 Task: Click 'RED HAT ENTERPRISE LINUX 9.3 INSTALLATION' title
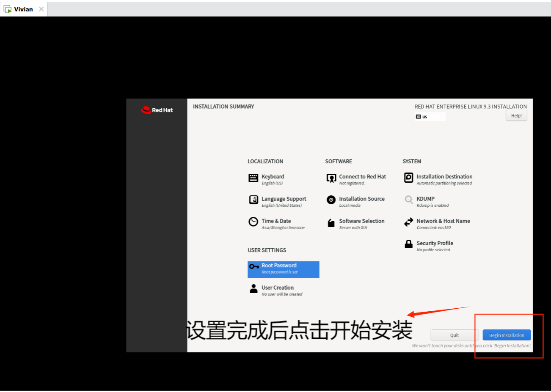pos(471,107)
